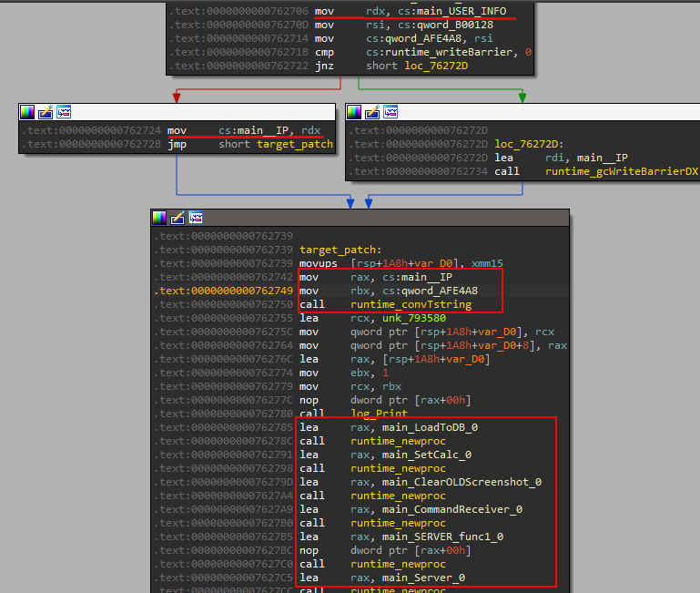Viewport: 700px width, 593px height.
Task: Click runtime_newproc call at address 7627B0
Action: click(x=398, y=523)
